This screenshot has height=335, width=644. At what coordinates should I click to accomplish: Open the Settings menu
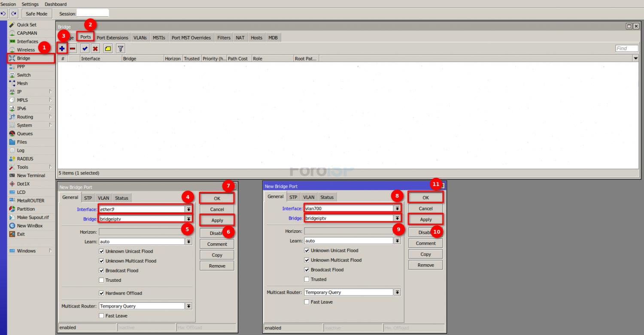(x=30, y=4)
